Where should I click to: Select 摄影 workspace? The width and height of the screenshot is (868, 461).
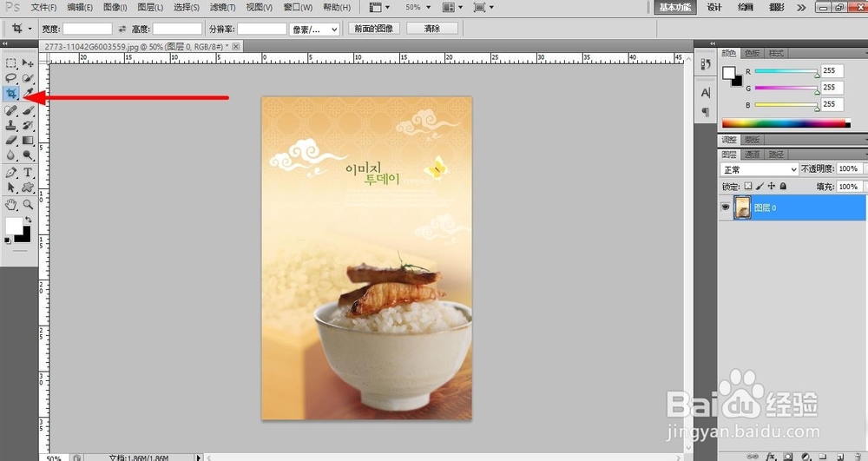[776, 7]
